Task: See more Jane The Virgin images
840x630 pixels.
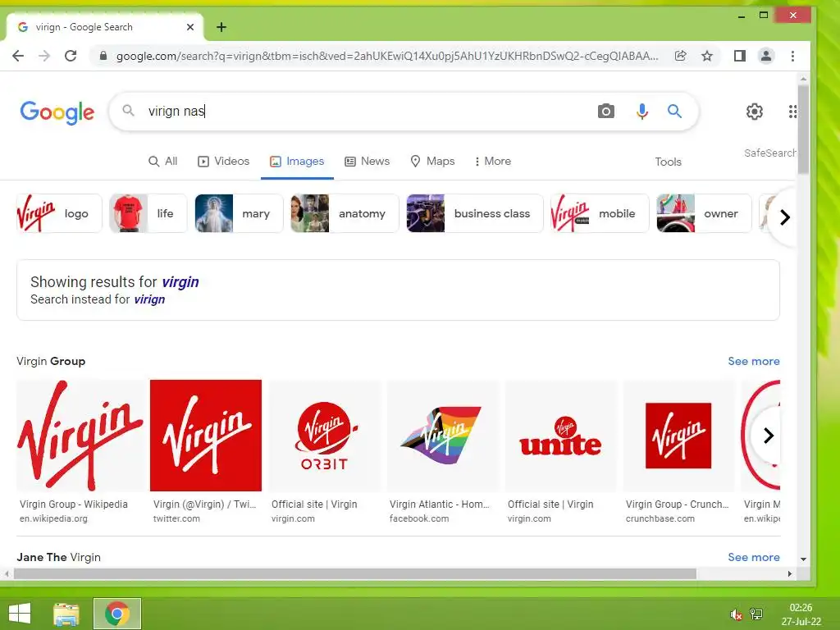Action: tap(753, 557)
